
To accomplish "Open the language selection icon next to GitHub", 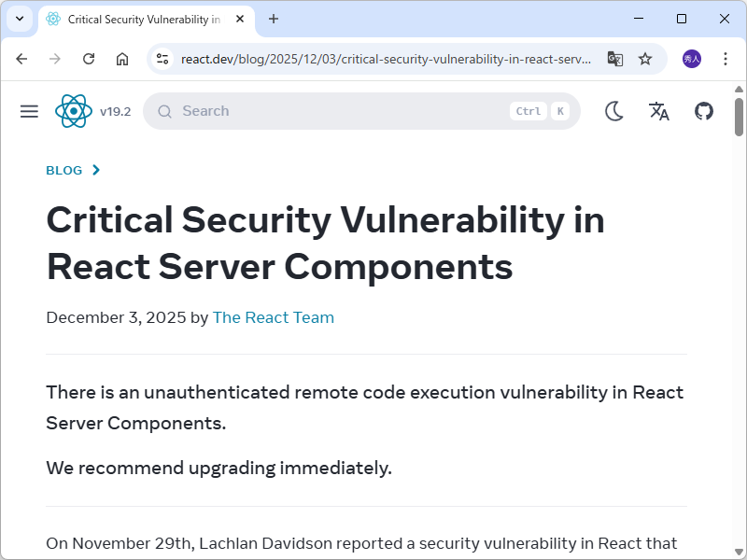I will (x=658, y=111).
